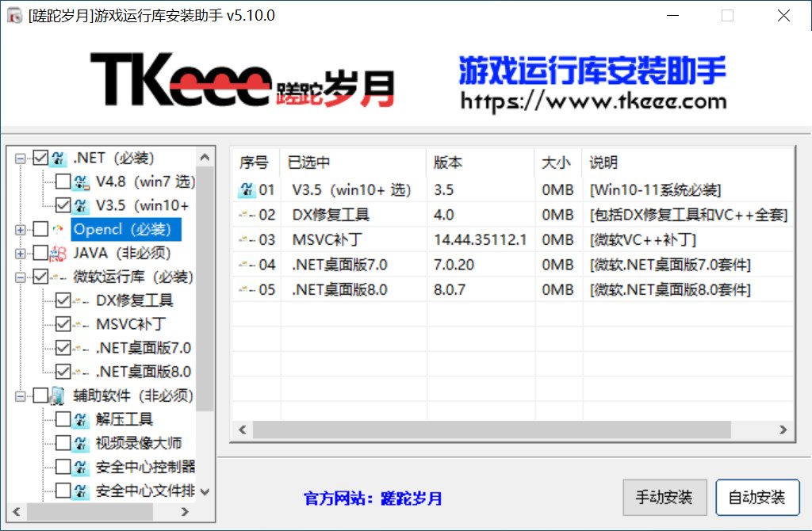The height and width of the screenshot is (531, 812).
Task: Uncheck the DX修复工具 checkbox
Action: 63,300
